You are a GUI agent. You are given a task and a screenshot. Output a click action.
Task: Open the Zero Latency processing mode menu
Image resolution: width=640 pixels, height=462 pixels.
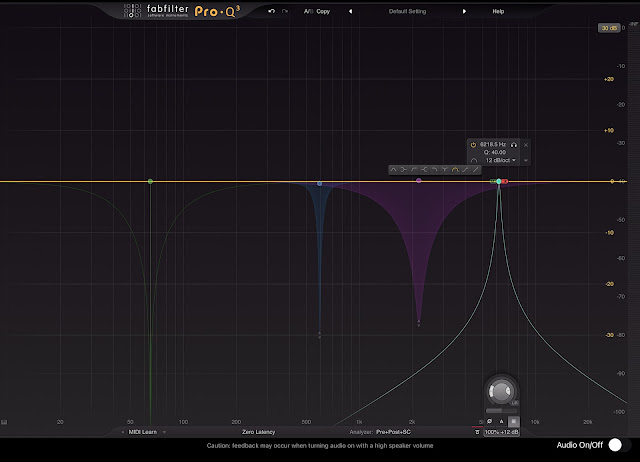tap(258, 432)
